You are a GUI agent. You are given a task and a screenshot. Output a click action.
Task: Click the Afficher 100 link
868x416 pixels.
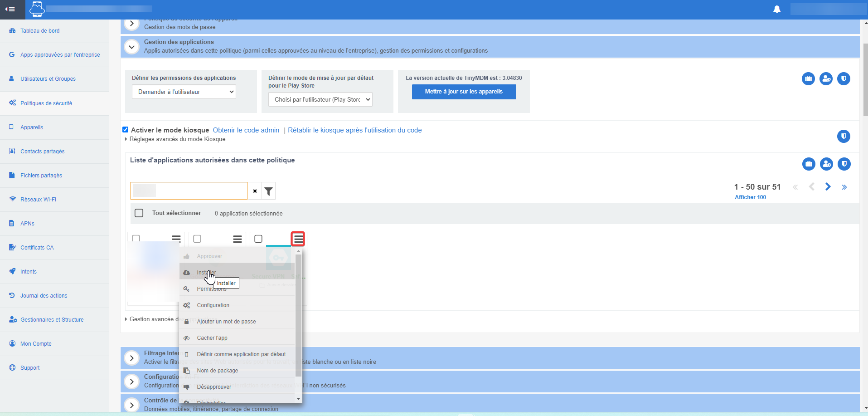coord(750,197)
